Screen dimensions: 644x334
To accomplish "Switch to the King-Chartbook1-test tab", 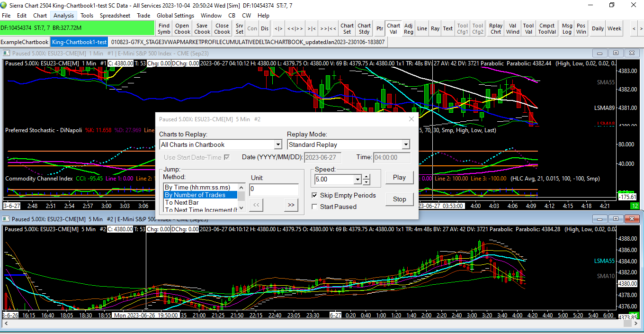I will (x=80, y=42).
